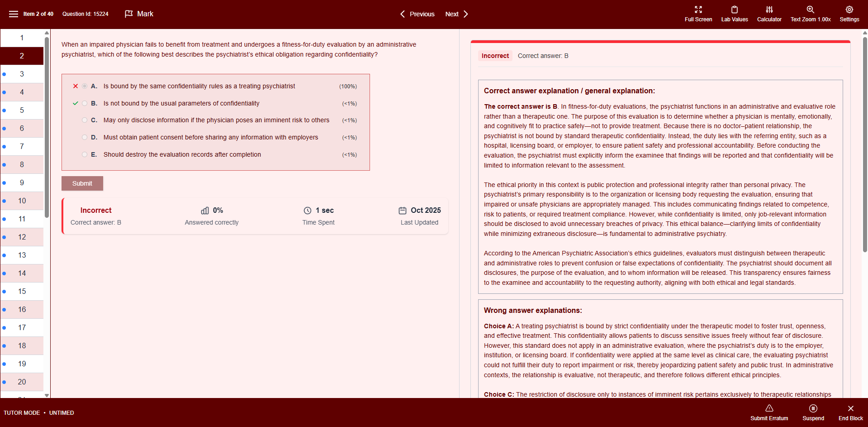This screenshot has height=427, width=868.
Task: Click the question list scroll-down arrow
Action: click(x=47, y=395)
